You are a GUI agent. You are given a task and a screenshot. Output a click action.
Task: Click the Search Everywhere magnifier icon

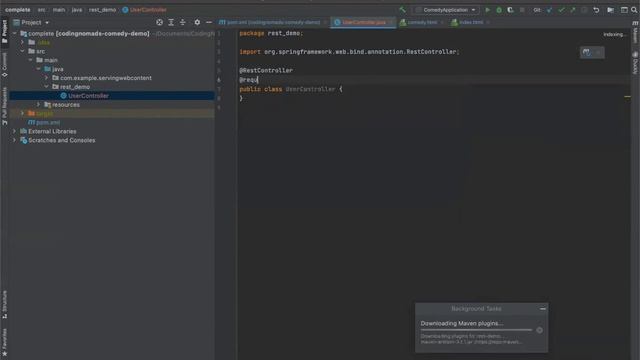coord(634,10)
